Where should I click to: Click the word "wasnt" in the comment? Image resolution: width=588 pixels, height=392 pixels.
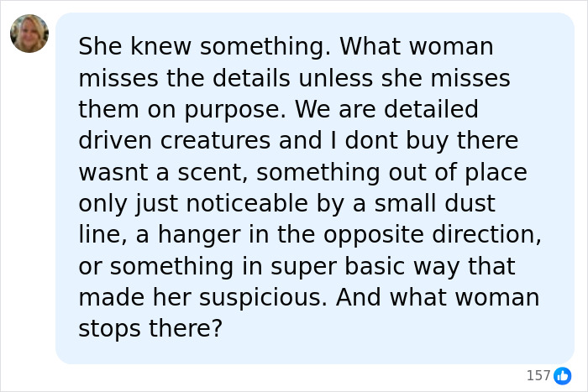(x=113, y=172)
